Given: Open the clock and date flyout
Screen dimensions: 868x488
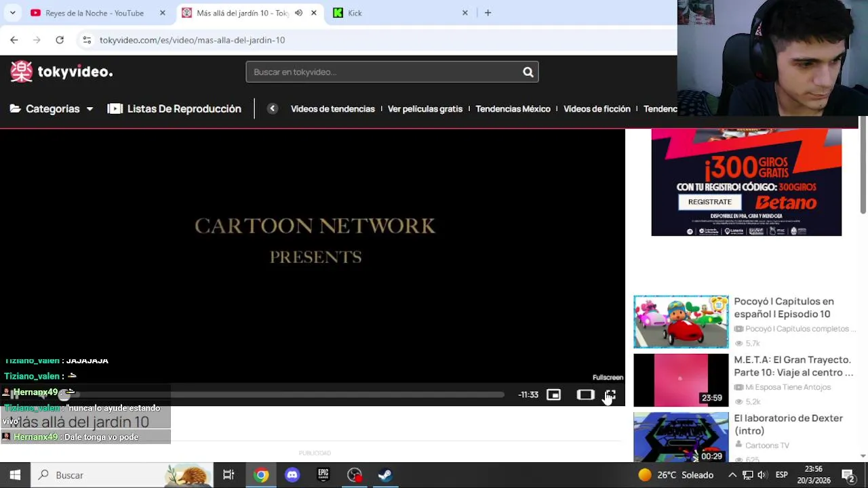Looking at the screenshot, I should pos(814,475).
